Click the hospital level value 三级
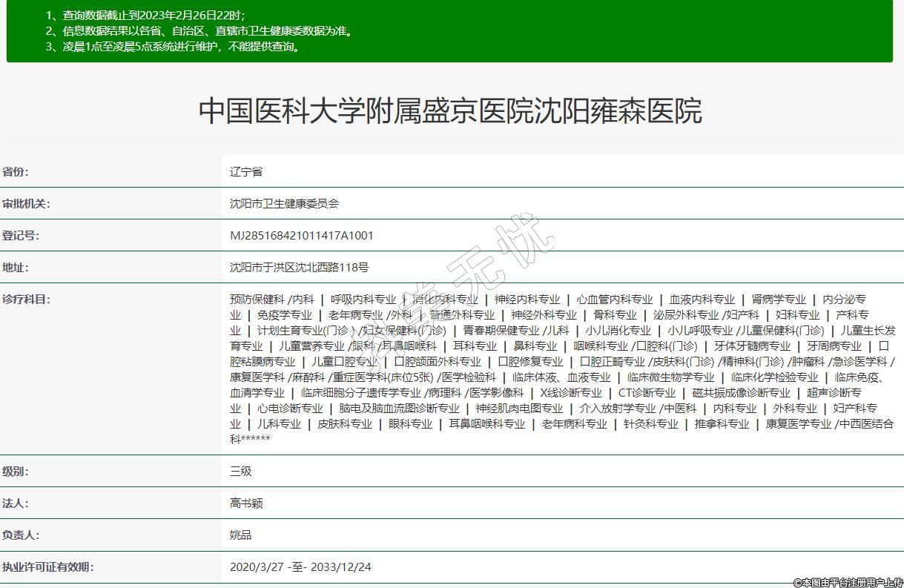Viewport: 904px width, 588px height. 241,472
